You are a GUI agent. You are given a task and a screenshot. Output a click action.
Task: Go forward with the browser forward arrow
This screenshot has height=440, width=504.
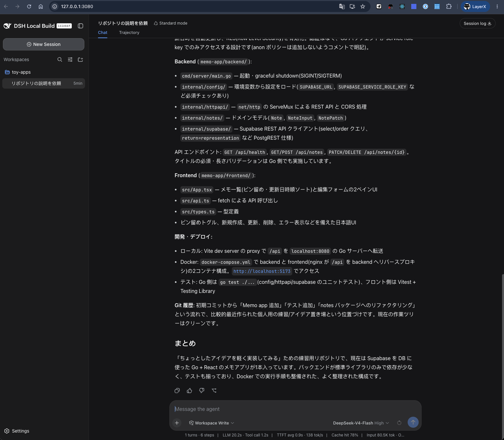tap(17, 6)
